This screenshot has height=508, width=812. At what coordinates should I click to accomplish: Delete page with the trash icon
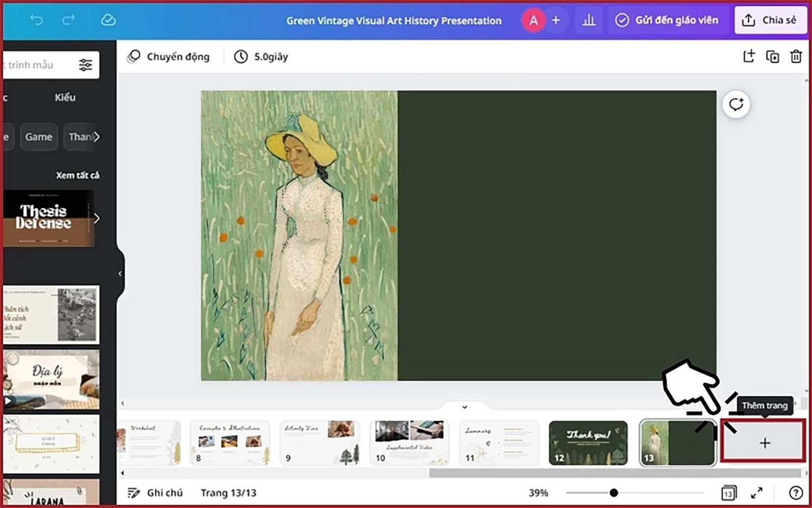(796, 56)
